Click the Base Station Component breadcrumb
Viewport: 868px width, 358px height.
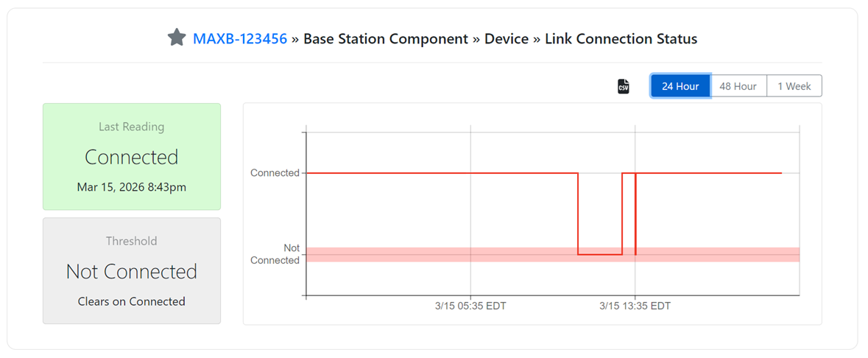point(386,38)
